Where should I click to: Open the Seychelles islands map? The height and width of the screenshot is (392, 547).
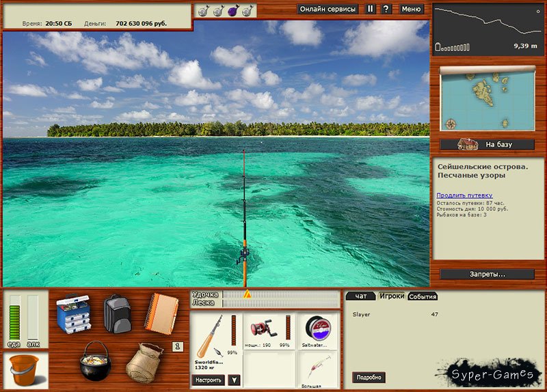(x=488, y=98)
